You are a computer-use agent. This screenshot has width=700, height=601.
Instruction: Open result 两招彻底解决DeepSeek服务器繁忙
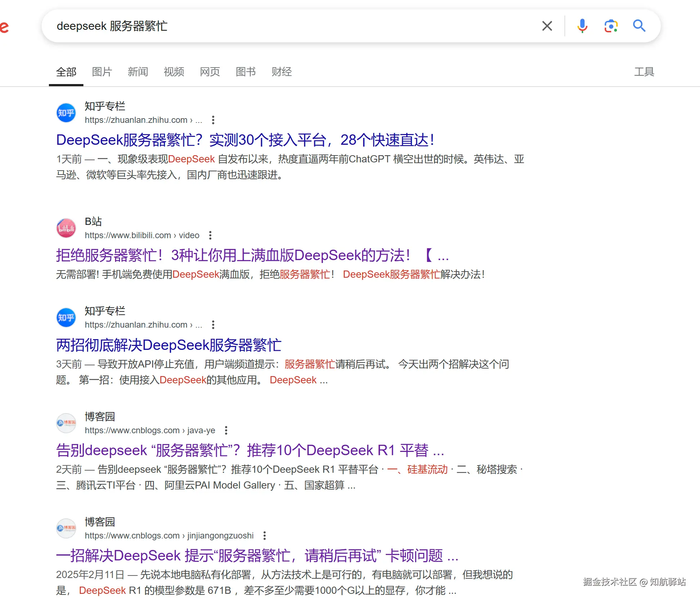tap(169, 345)
